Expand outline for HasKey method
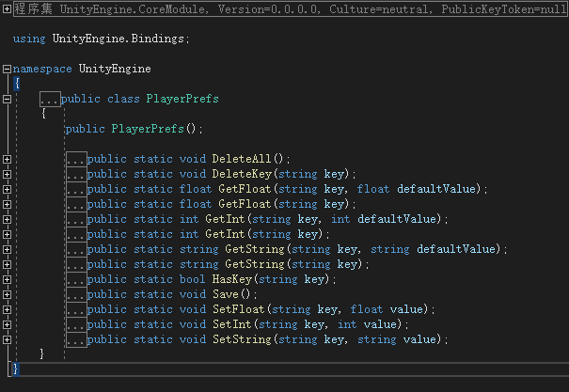The width and height of the screenshot is (569, 392). click(7, 279)
